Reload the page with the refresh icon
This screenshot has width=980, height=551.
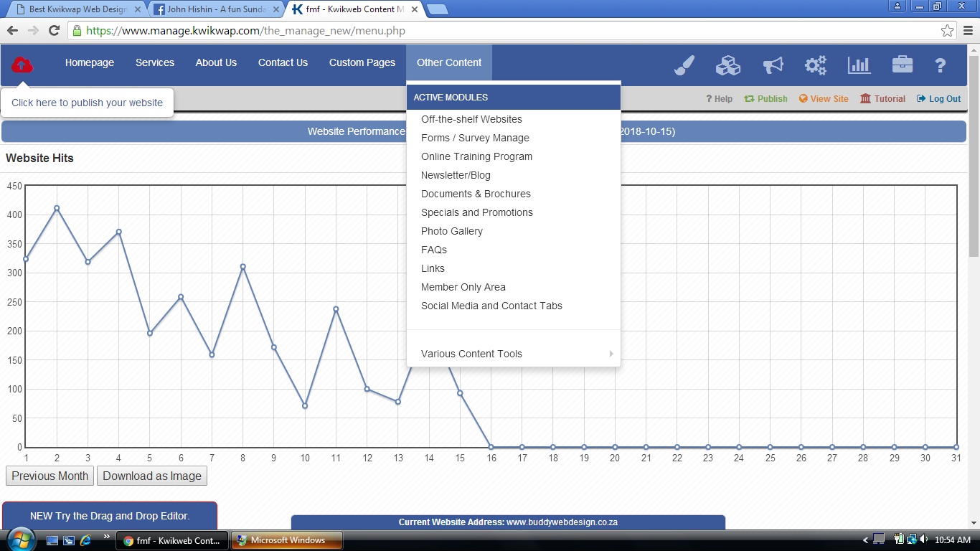coord(54,31)
